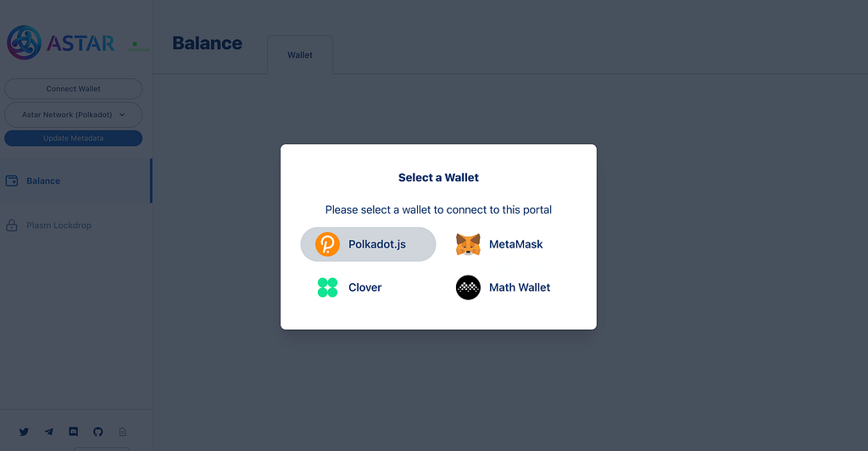Image resolution: width=868 pixels, height=451 pixels.
Task: Click the orange Polkadot.js logo
Action: point(327,244)
